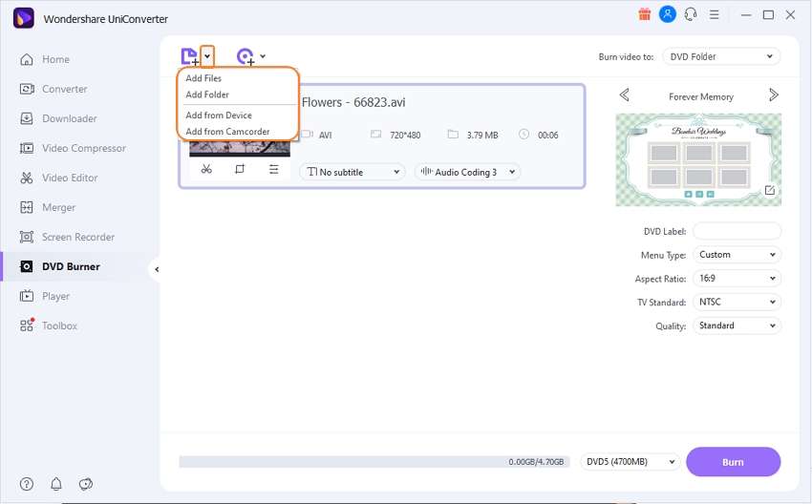
Task: Click the Load DVD disc icon
Action: (x=246, y=56)
